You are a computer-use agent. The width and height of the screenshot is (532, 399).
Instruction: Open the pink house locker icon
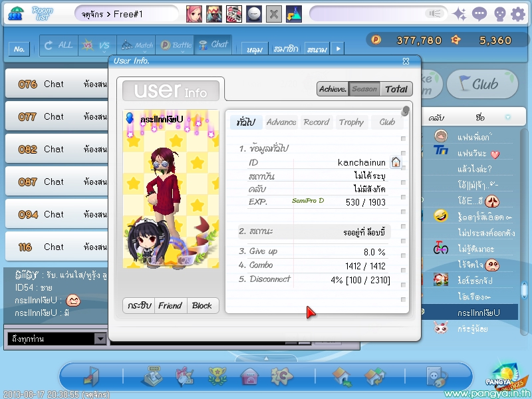[x=250, y=376]
